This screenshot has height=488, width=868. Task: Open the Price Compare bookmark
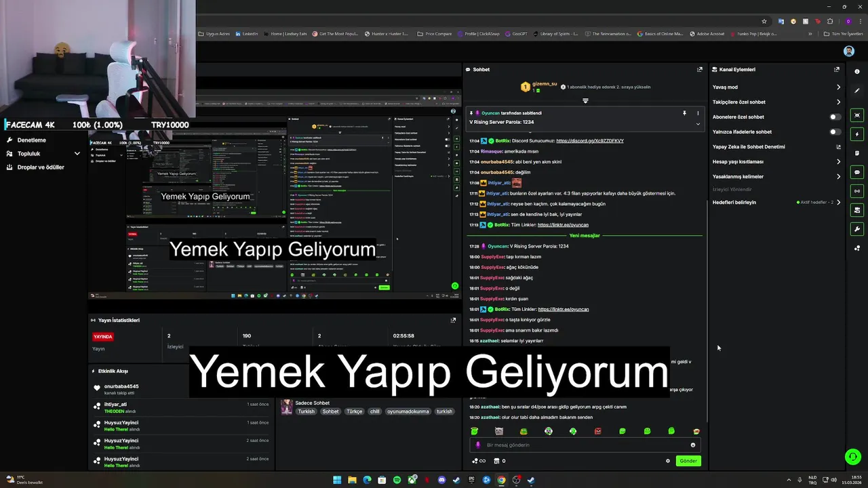434,34
